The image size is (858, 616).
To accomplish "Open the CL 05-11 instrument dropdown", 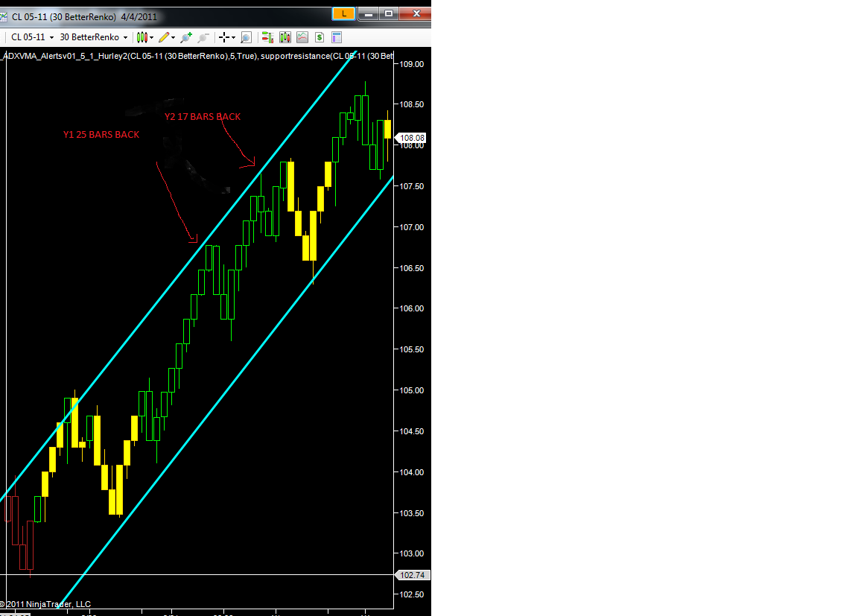I will [33, 37].
